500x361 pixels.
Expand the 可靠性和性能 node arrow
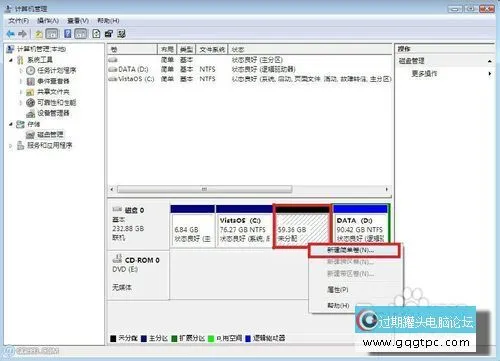coord(21,103)
